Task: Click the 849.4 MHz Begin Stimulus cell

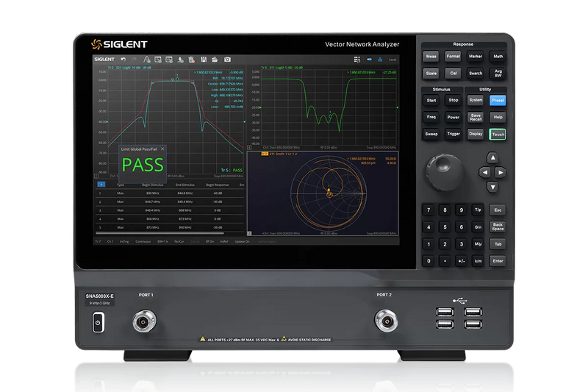Action: tap(153, 210)
